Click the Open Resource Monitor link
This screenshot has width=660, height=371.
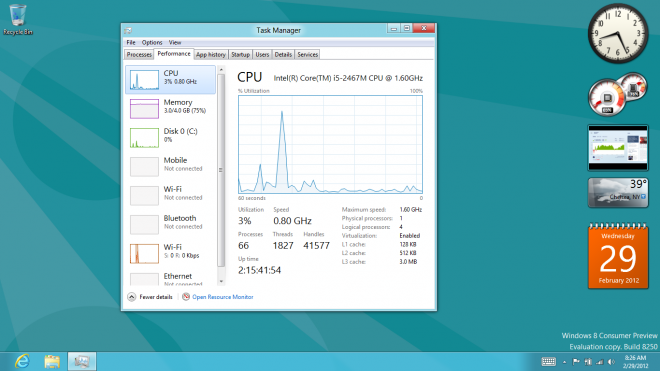[223, 297]
